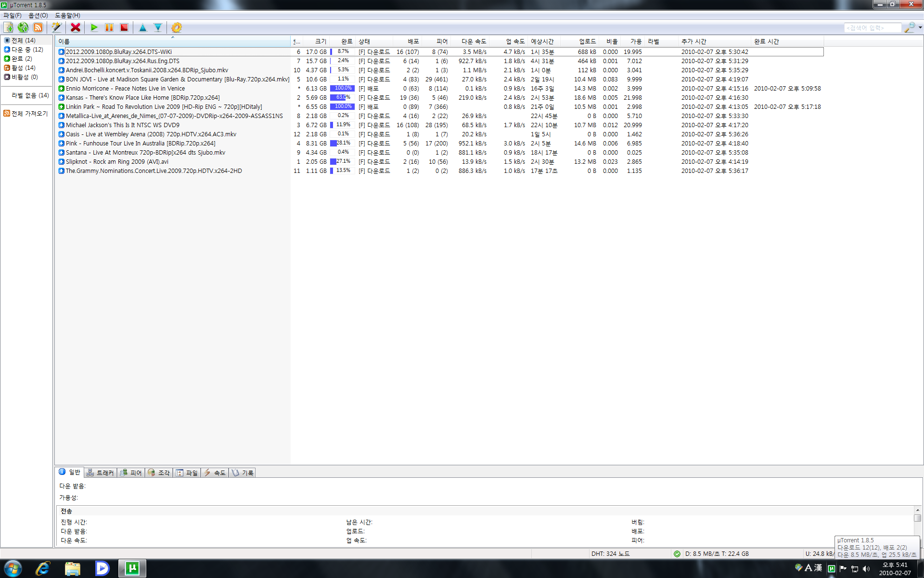This screenshot has height=578, width=924.
Task: Sort by the 예상시간 column header
Action: pyautogui.click(x=544, y=41)
